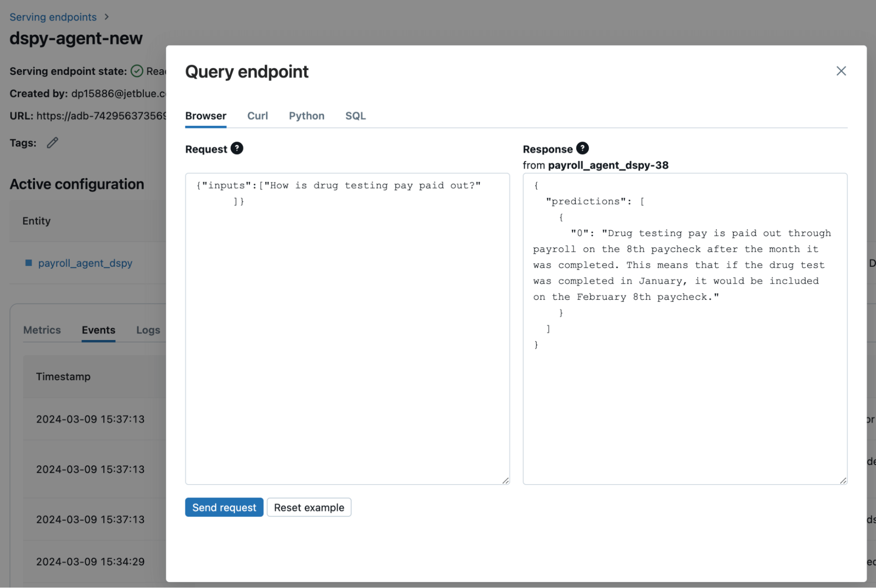Go back to Serving endpoints link

[x=53, y=17]
